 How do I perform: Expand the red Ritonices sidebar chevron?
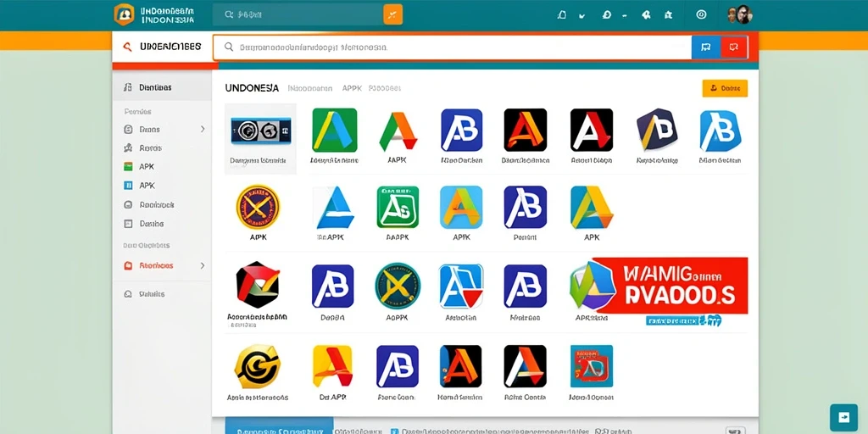203,265
